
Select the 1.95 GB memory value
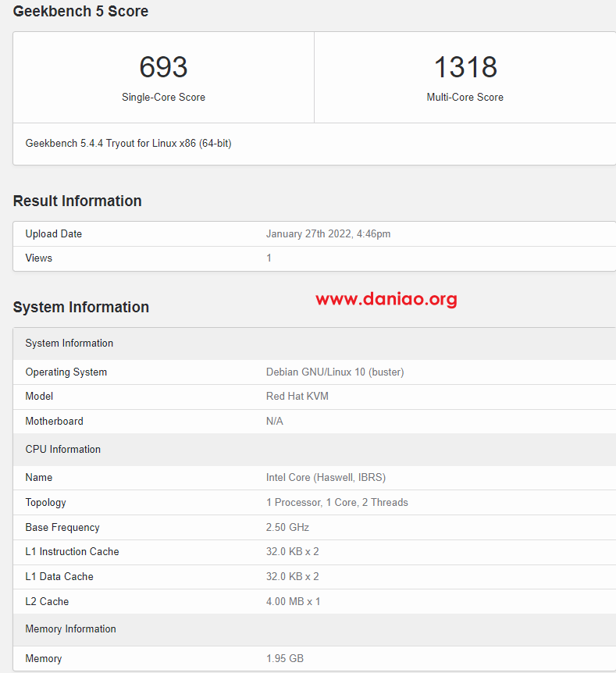tap(285, 658)
